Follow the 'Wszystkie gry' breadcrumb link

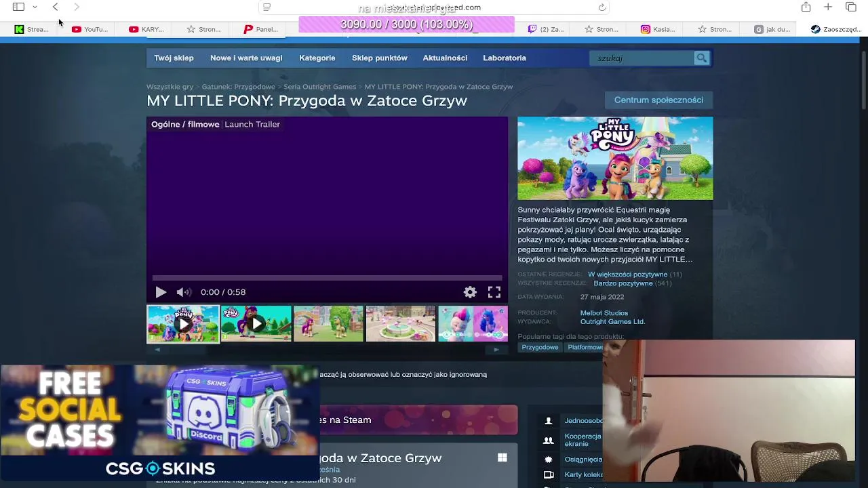click(170, 87)
